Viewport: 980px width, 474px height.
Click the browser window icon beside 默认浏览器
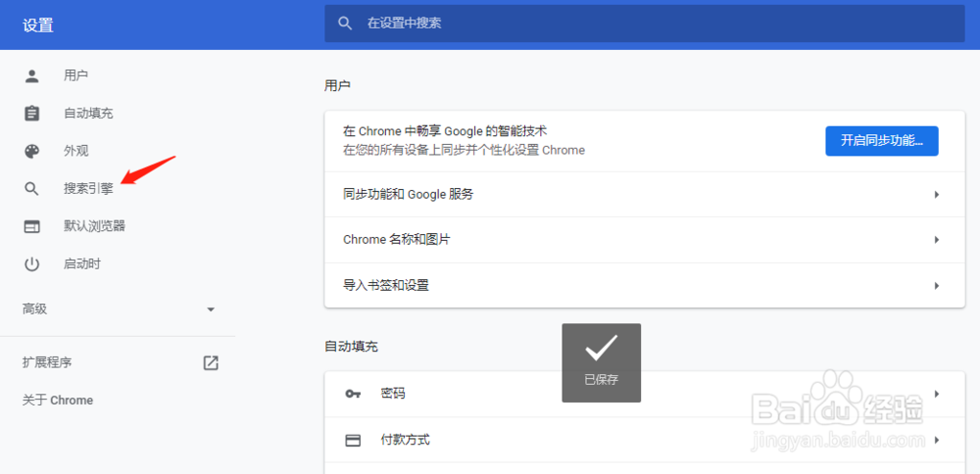coord(32,226)
